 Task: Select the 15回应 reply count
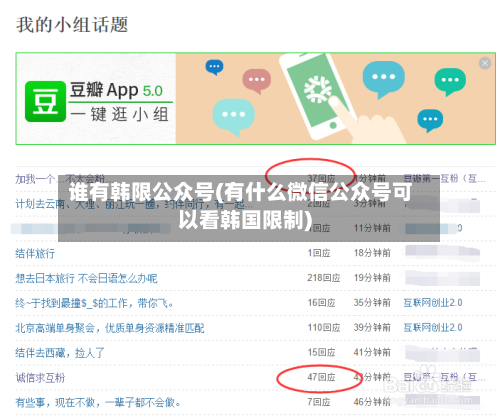[x=321, y=352]
